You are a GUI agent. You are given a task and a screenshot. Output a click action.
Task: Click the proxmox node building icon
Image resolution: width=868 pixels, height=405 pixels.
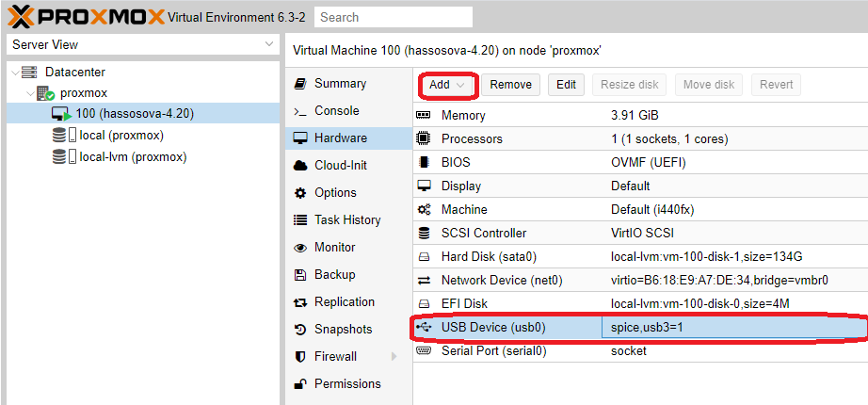pyautogui.click(x=45, y=93)
